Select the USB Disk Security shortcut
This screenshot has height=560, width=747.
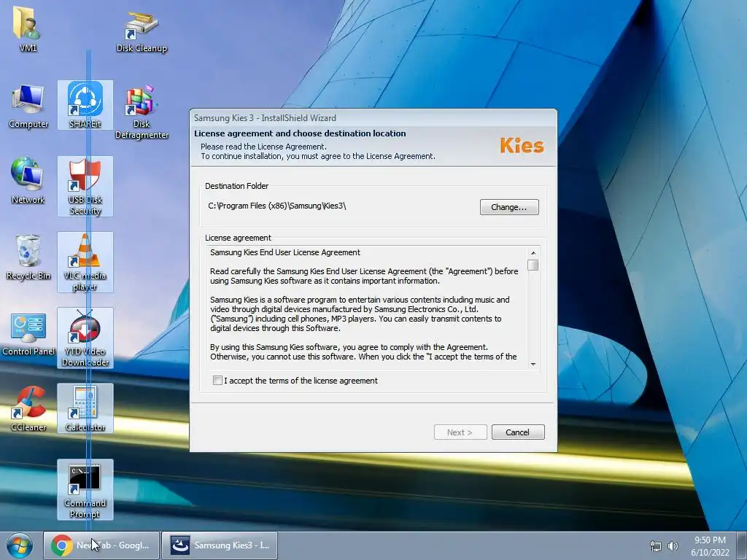coord(85,186)
